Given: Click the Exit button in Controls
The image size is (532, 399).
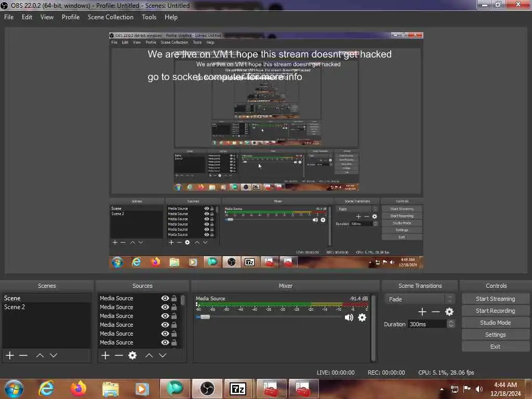Looking at the screenshot, I should pyautogui.click(x=495, y=347).
